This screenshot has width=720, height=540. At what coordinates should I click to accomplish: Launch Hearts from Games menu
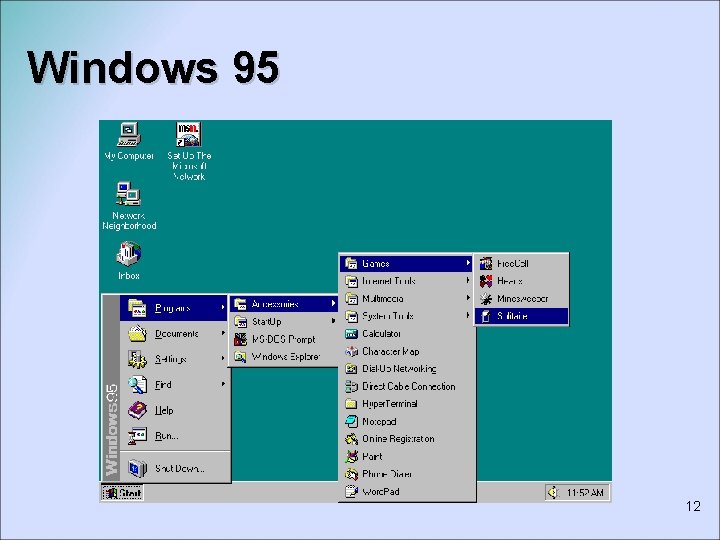[522, 281]
